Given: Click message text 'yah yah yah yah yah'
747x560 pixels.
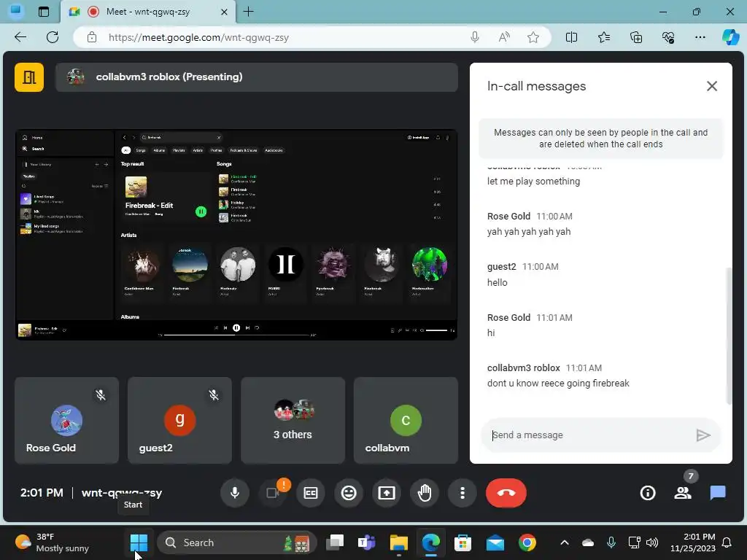Looking at the screenshot, I should tap(529, 232).
